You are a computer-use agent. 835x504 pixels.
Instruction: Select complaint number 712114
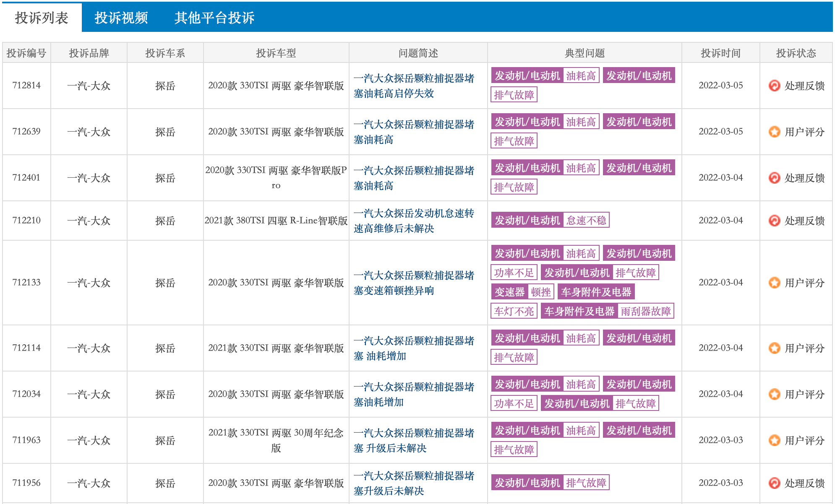click(x=26, y=348)
